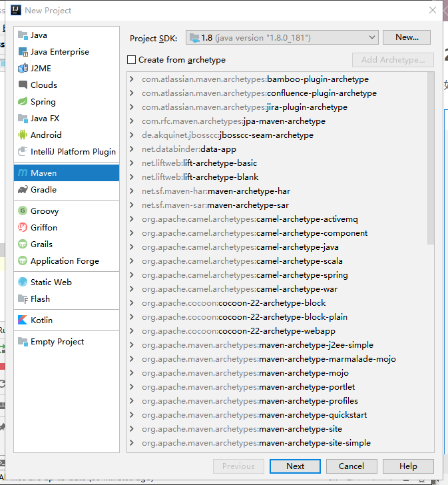Pick the Flash folder icon
Screen dimensions: 448x485
click(23, 298)
